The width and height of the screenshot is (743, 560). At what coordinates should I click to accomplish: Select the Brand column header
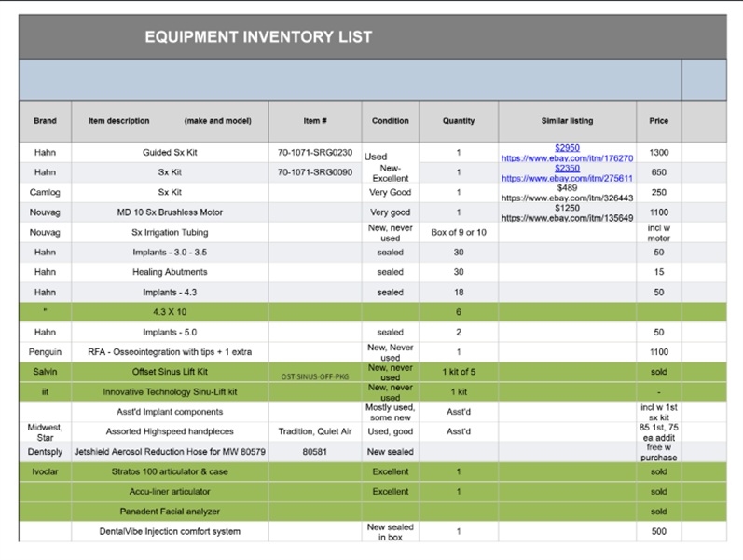[45, 121]
